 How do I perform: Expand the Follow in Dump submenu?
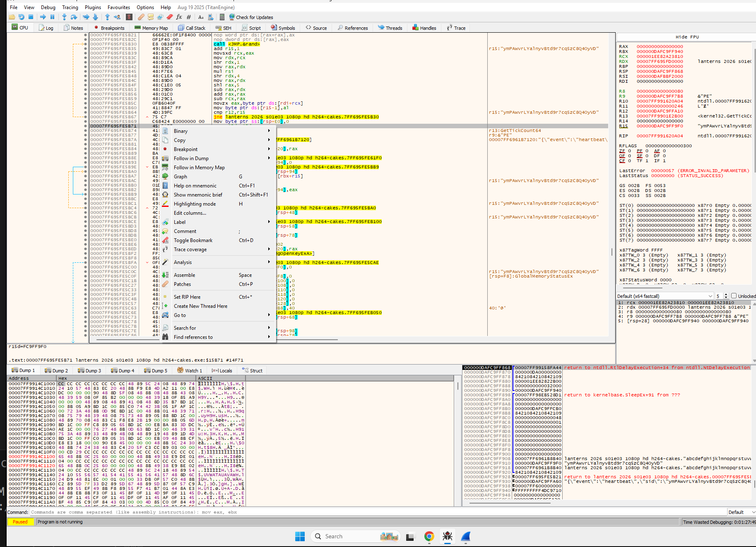click(218, 158)
